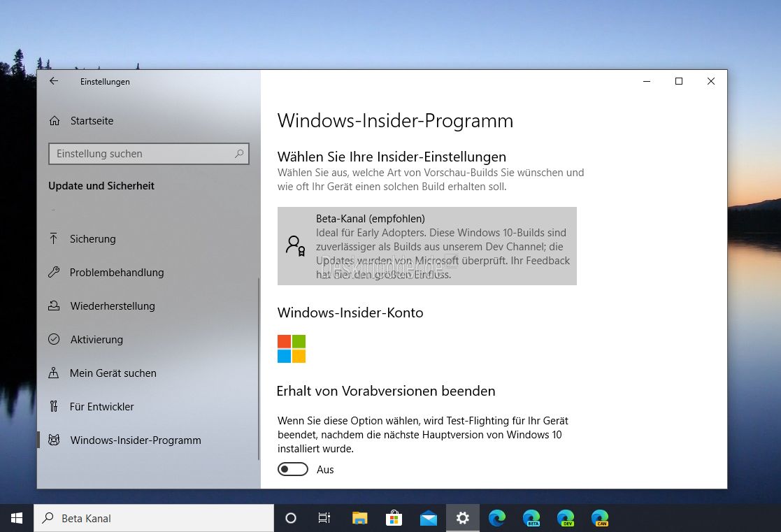
Task: Launch Edge Canary from the taskbar
Action: point(600,518)
